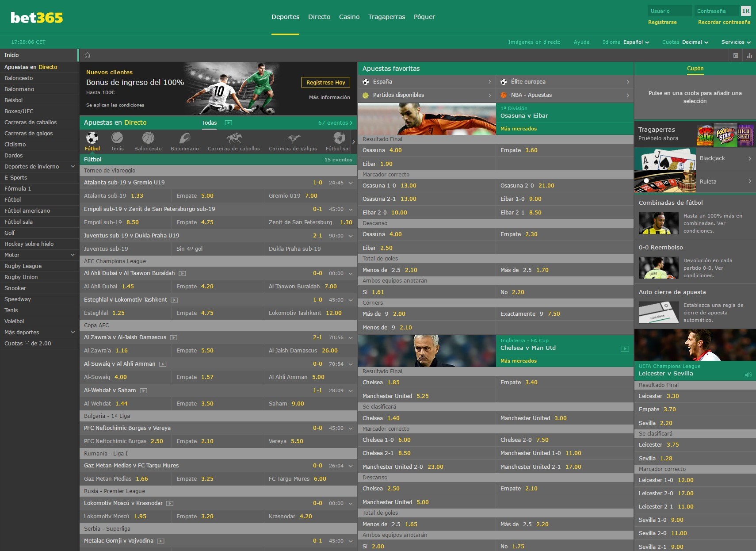The height and width of the screenshot is (551, 756).
Task: Click the audio icon for Leicester v Sevilla
Action: coord(748,375)
